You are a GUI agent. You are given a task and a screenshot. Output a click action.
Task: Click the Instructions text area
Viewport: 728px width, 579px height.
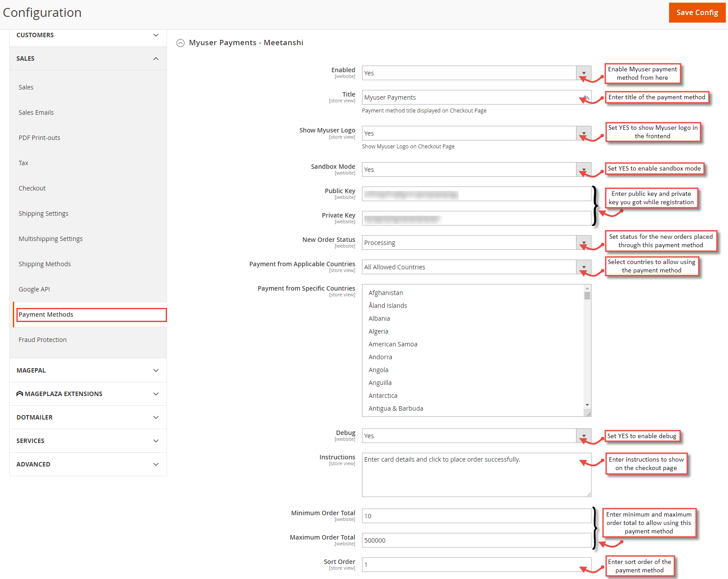(x=476, y=475)
